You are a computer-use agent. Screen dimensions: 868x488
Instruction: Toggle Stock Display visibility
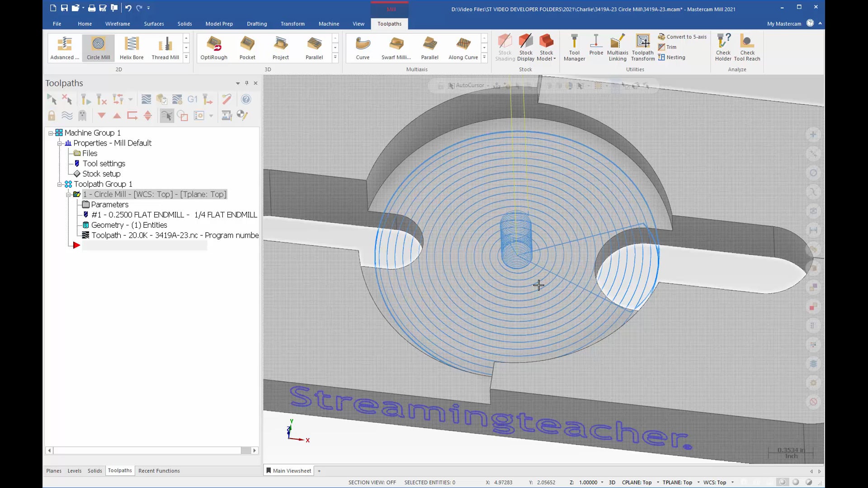tap(526, 47)
